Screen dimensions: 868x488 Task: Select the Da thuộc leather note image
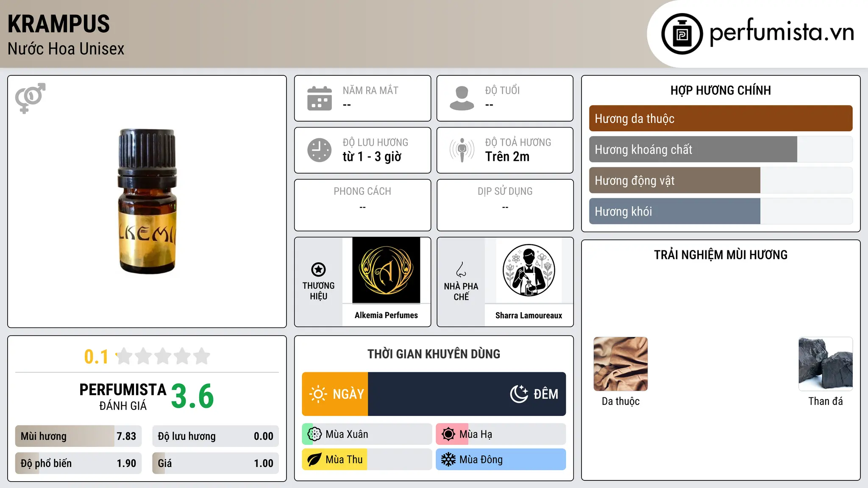click(620, 364)
